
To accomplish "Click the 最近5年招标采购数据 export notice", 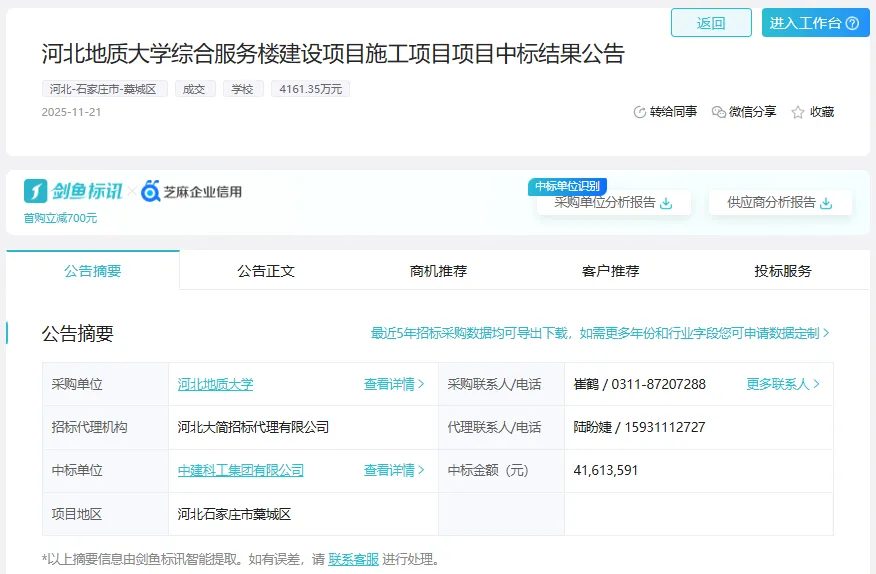I will [600, 333].
